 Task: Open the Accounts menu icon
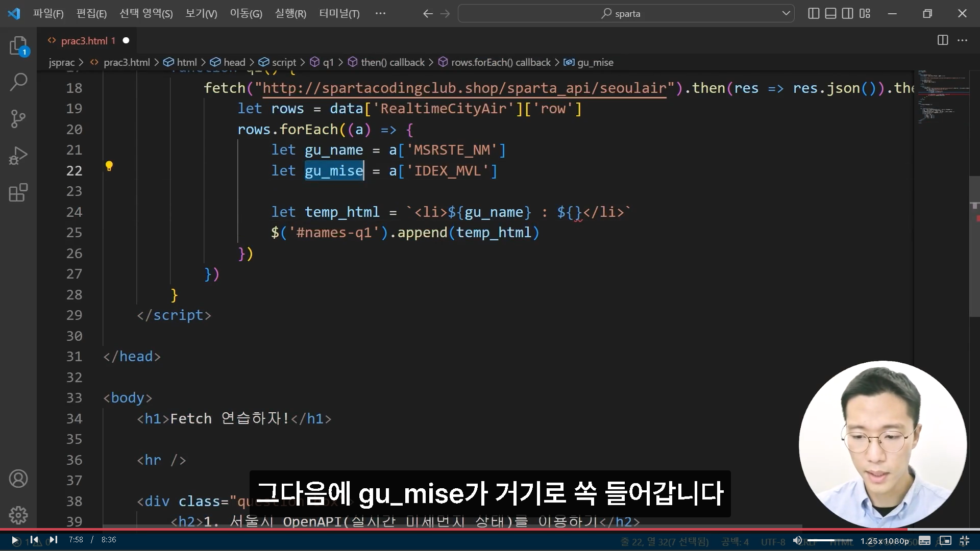coord(18,479)
